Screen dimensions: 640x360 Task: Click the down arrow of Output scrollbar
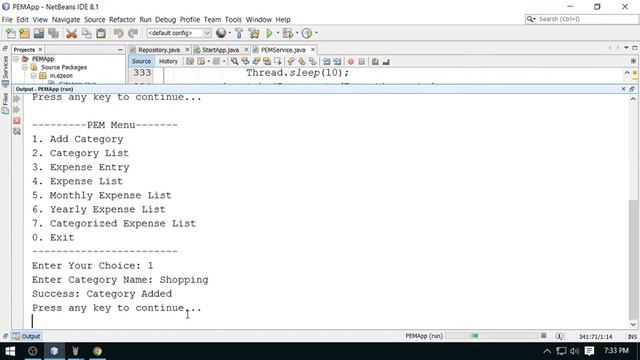click(633, 324)
